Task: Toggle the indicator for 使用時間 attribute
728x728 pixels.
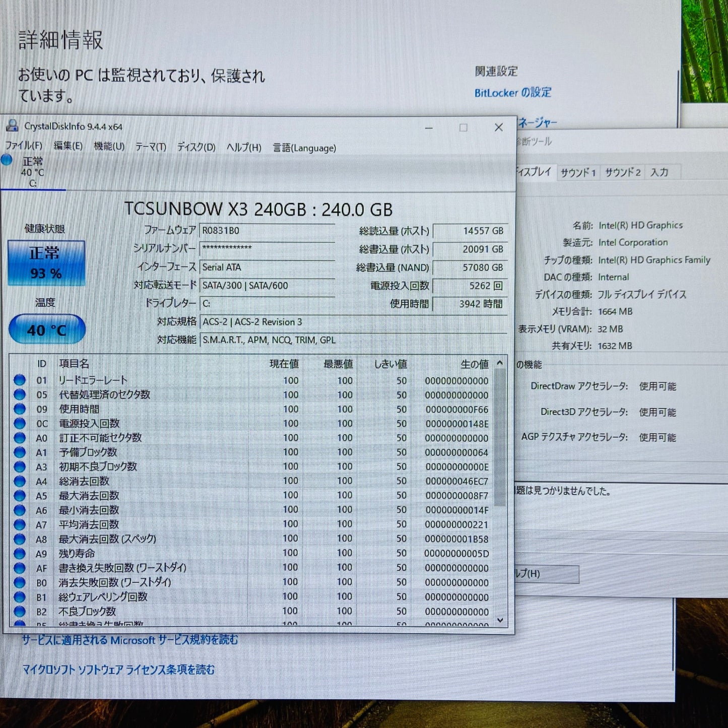Action: coord(20,409)
